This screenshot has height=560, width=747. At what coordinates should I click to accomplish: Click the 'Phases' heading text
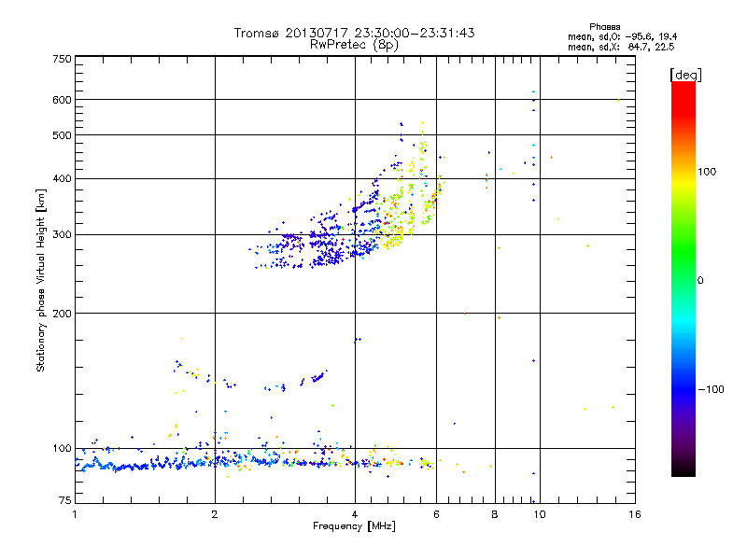(604, 27)
